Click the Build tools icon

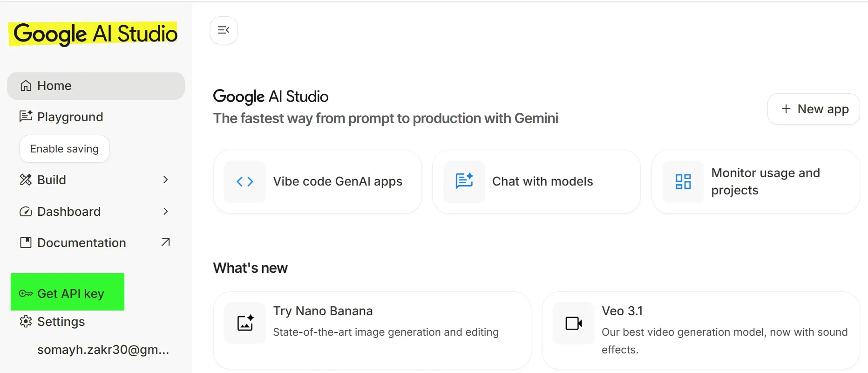pos(26,180)
